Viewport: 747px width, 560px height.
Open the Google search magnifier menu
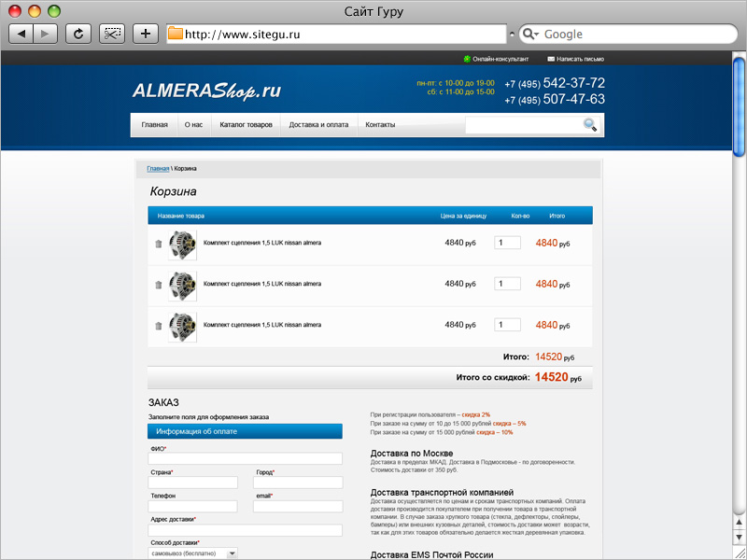coord(530,34)
